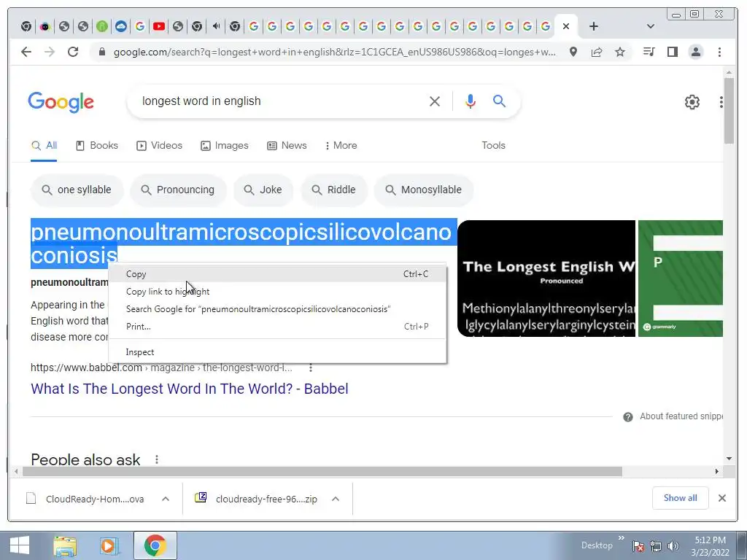Viewport: 747px width, 560px height.
Task: Bookmark this page with the star icon
Action: 620,52
